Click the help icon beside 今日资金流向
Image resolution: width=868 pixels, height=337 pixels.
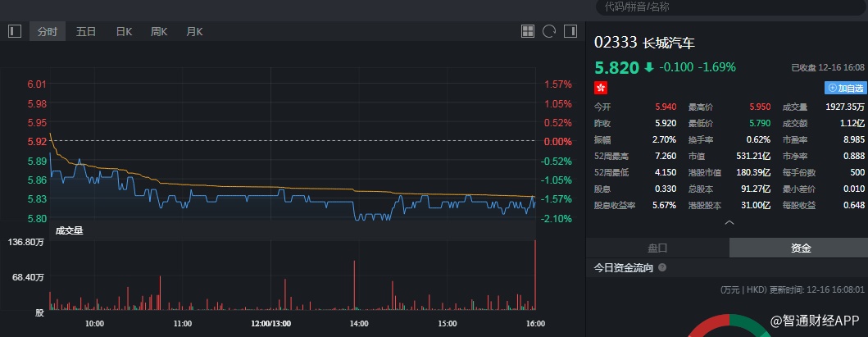(x=662, y=267)
